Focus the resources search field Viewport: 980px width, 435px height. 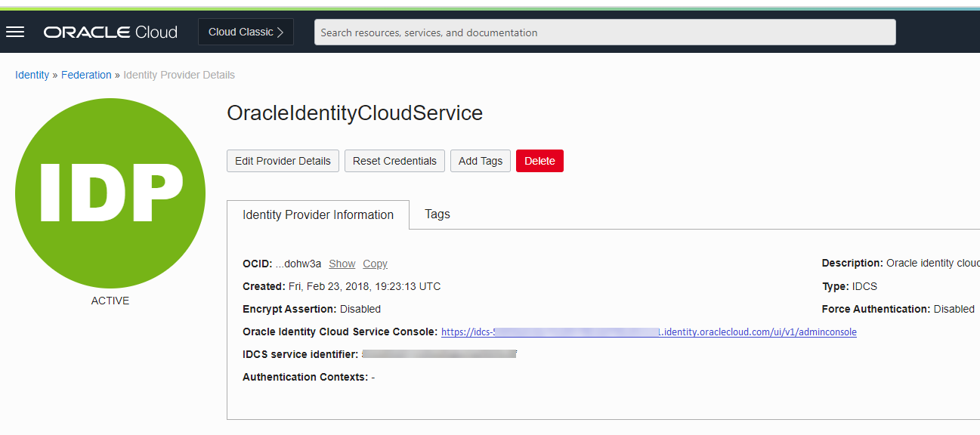[x=604, y=32]
